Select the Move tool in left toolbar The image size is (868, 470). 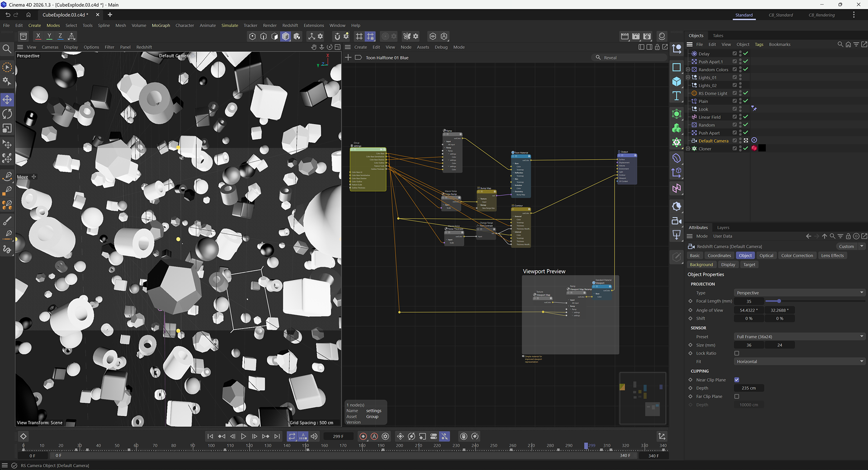(x=7, y=99)
